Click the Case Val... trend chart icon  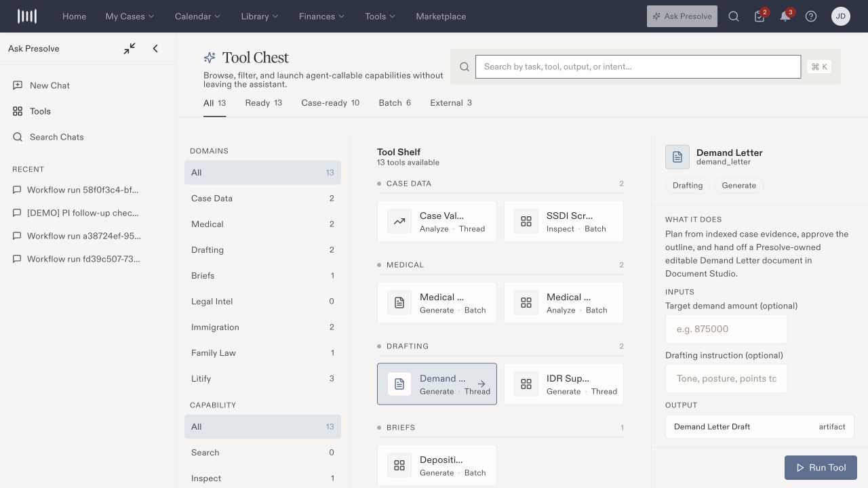coord(399,222)
